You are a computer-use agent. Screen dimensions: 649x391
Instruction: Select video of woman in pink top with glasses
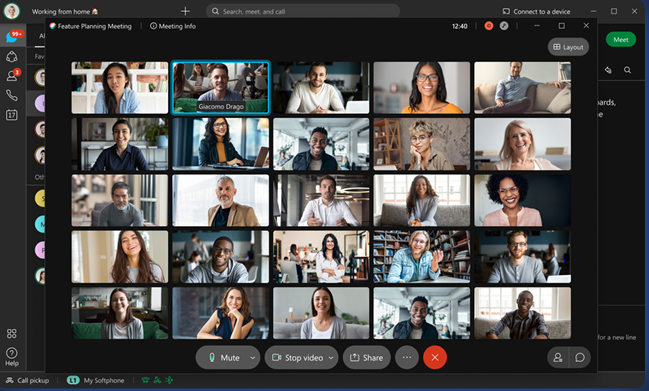[522, 200]
